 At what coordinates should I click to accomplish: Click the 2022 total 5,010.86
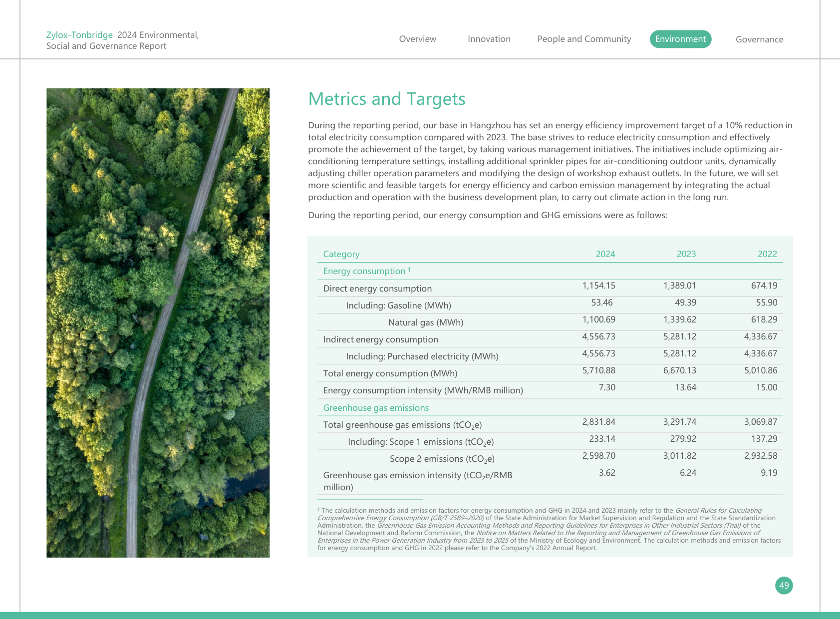[x=761, y=370]
